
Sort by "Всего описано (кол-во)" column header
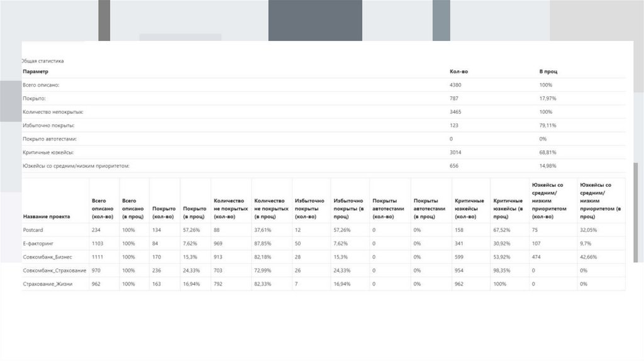pos(103,208)
